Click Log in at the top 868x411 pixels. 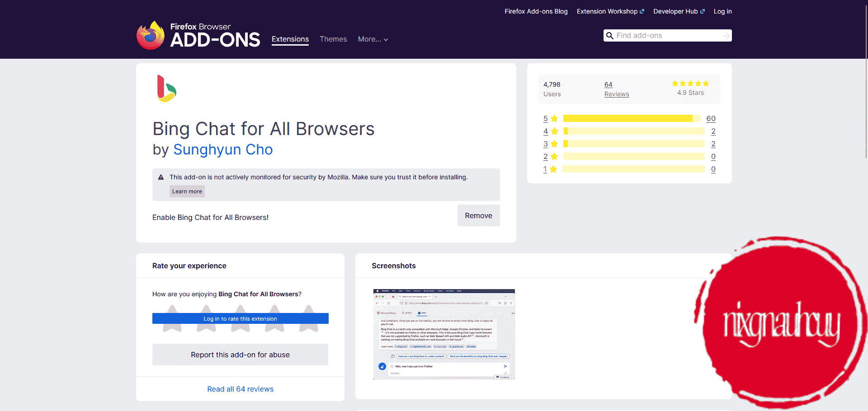pos(722,11)
